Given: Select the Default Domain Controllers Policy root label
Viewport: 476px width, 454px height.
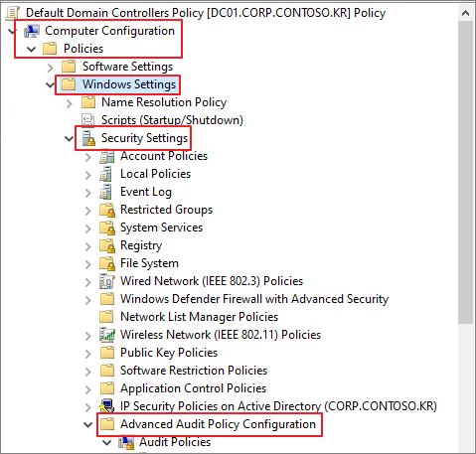Looking at the screenshot, I should pos(206,13).
